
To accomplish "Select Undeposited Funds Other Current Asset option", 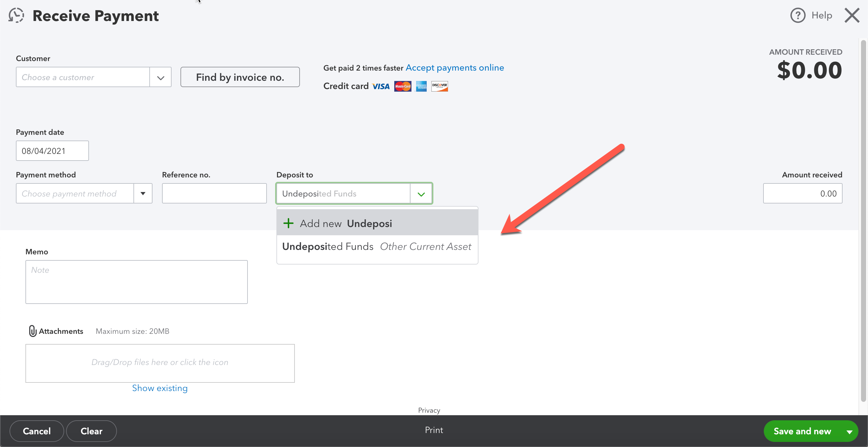I will [376, 246].
